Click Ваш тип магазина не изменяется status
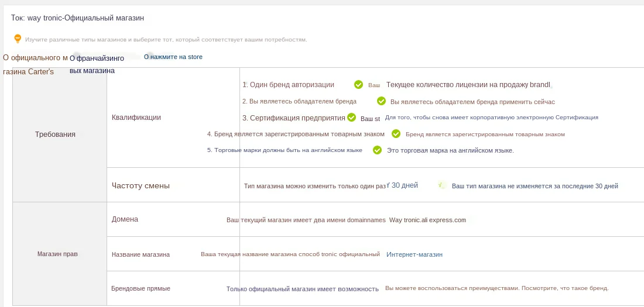 [x=535, y=186]
